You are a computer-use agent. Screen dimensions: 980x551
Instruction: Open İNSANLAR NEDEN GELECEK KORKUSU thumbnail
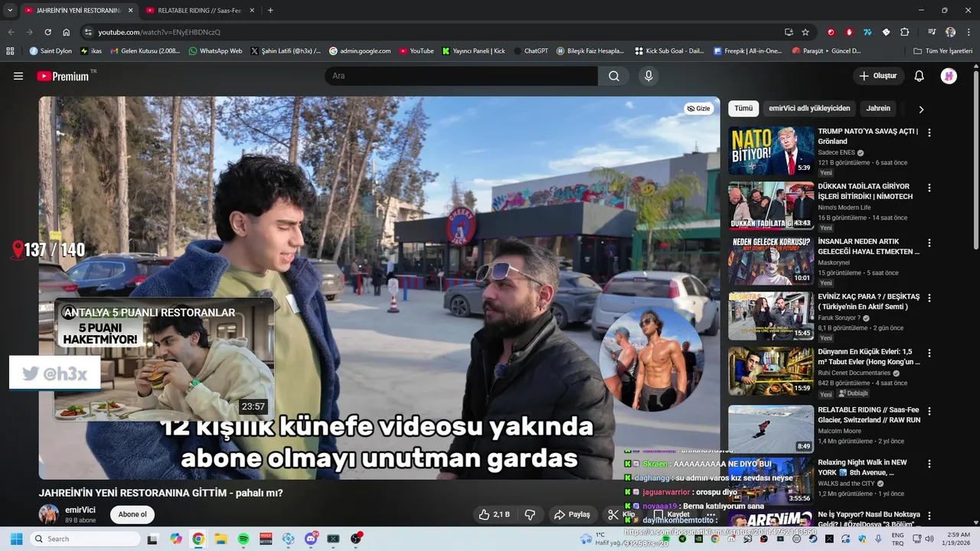tap(771, 261)
